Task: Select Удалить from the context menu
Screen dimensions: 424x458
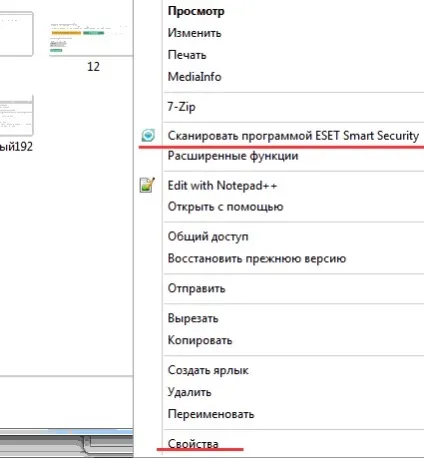Action: [189, 392]
